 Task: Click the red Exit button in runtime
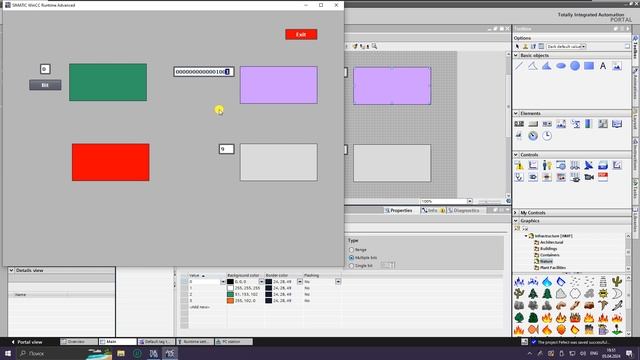point(301,35)
